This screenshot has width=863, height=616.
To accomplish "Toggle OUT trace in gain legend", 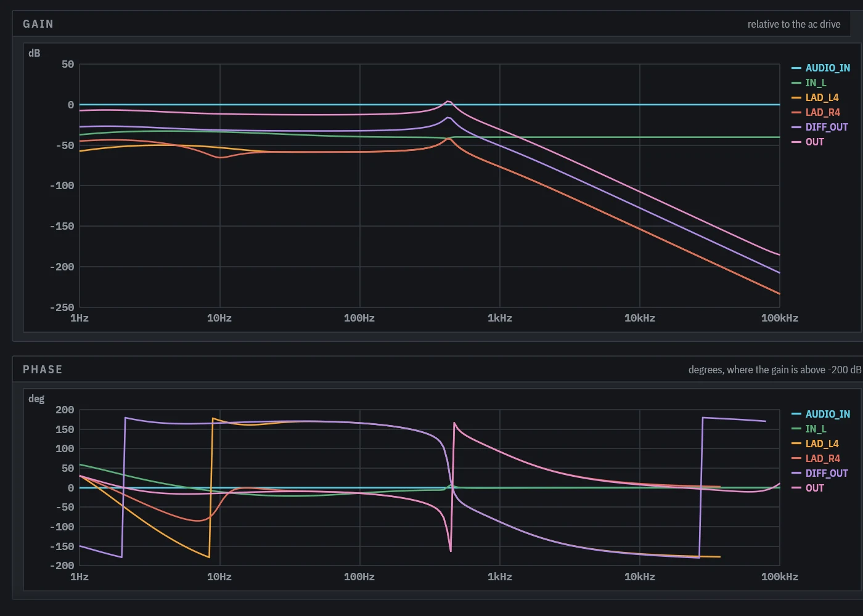I will 808,142.
